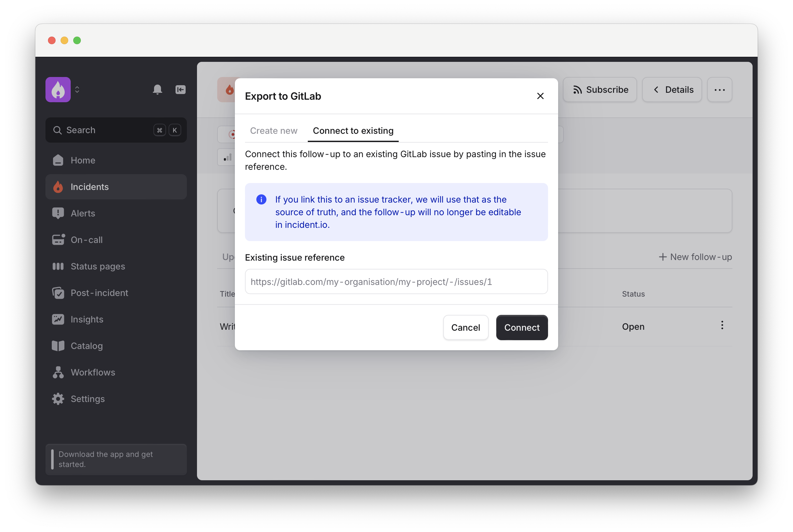This screenshot has height=532, width=793.
Task: Switch to the Create new tab
Action: [x=274, y=131]
